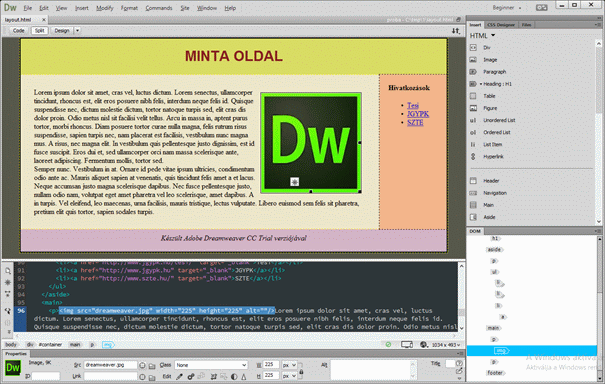Click the JGYPK link in the sidebar
The image size is (605, 384).
click(x=418, y=114)
